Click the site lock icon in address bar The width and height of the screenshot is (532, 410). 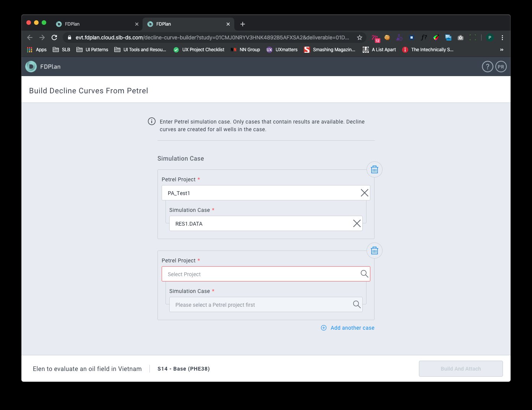[x=70, y=37]
